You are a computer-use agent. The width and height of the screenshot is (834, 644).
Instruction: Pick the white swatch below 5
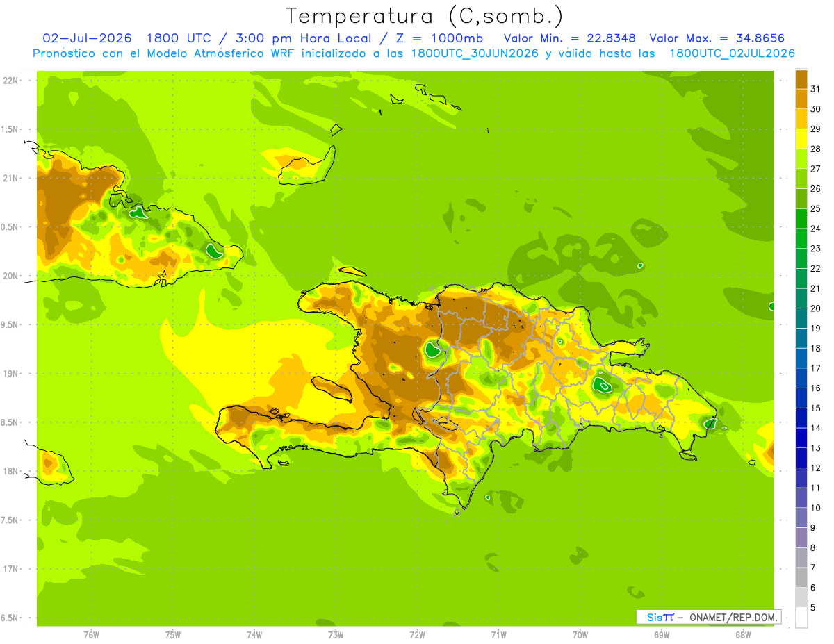(801, 618)
